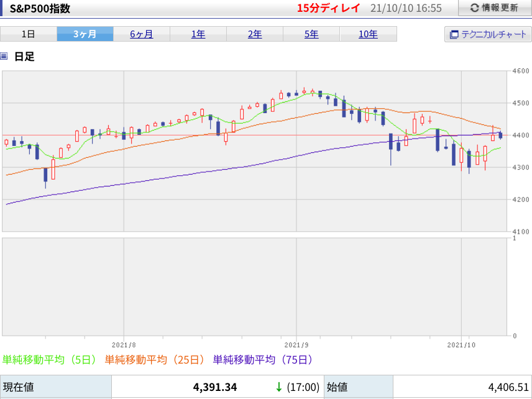Switch to the 2年 period tab
This screenshot has width=532, height=399.
point(255,34)
